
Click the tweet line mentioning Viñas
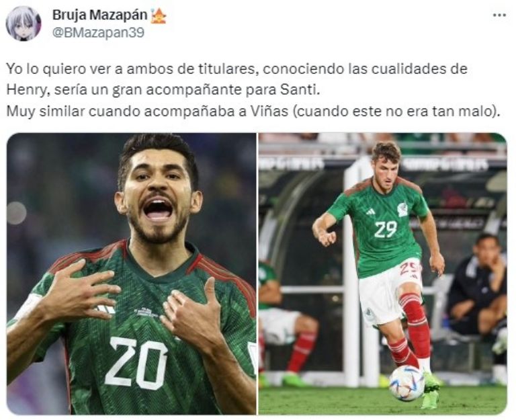click(x=253, y=112)
